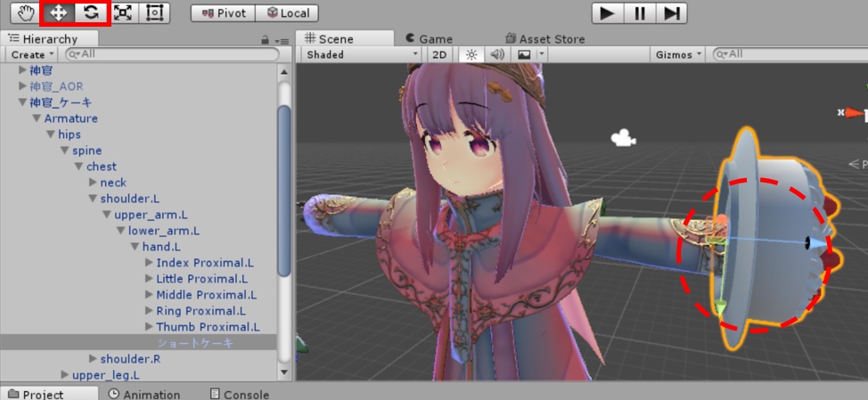Click the Local orientation button
The height and width of the screenshot is (400, 868).
pyautogui.click(x=287, y=13)
